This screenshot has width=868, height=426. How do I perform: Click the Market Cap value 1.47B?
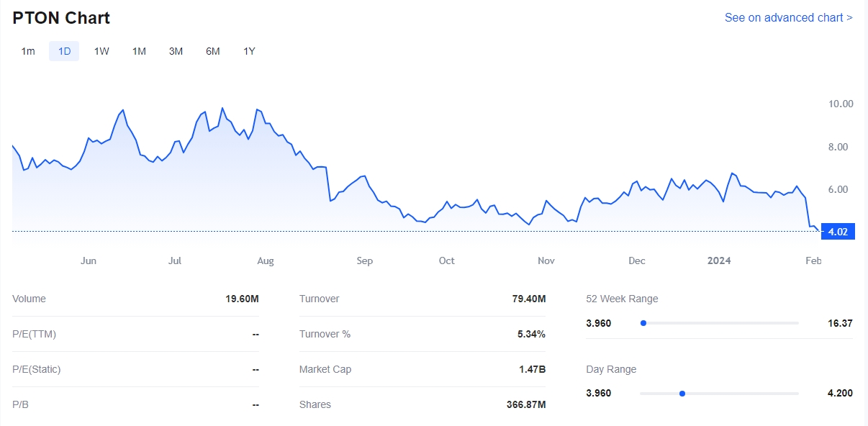pos(532,369)
